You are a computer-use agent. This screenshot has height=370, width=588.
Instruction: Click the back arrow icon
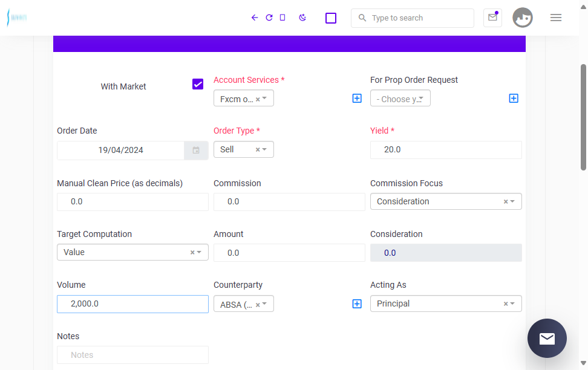[255, 18]
